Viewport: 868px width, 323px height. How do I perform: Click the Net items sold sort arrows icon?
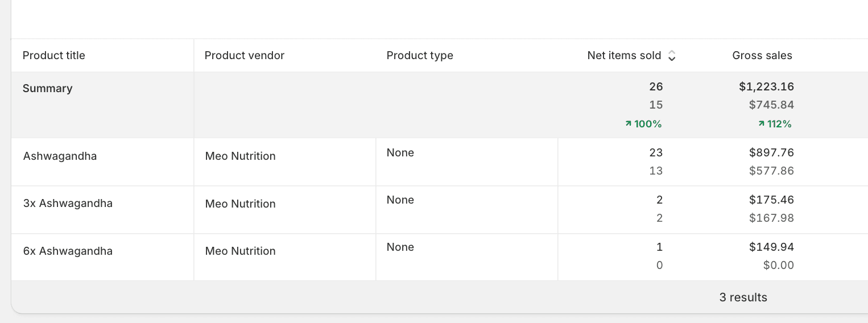[x=672, y=56]
